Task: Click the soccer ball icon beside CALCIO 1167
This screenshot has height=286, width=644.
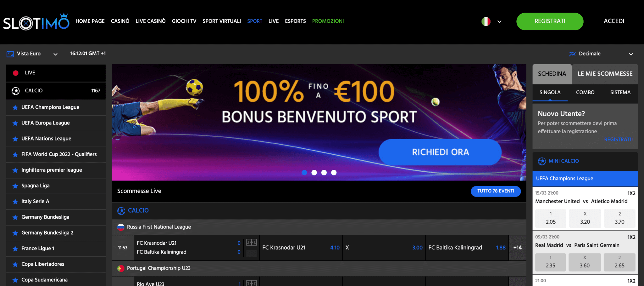Action: pos(15,91)
